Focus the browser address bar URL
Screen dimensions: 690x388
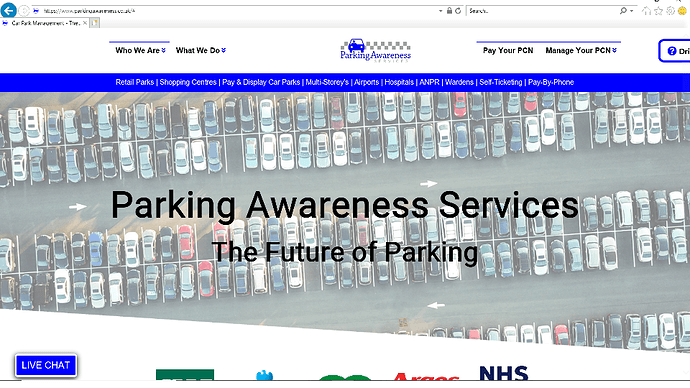pyautogui.click(x=89, y=11)
